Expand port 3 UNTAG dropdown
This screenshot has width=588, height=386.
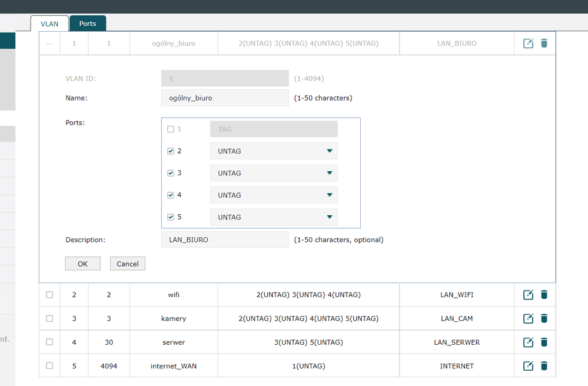[274, 173]
